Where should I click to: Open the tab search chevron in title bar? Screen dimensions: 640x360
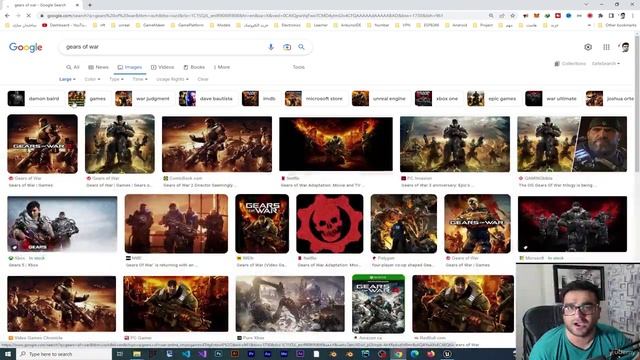coord(586,4)
